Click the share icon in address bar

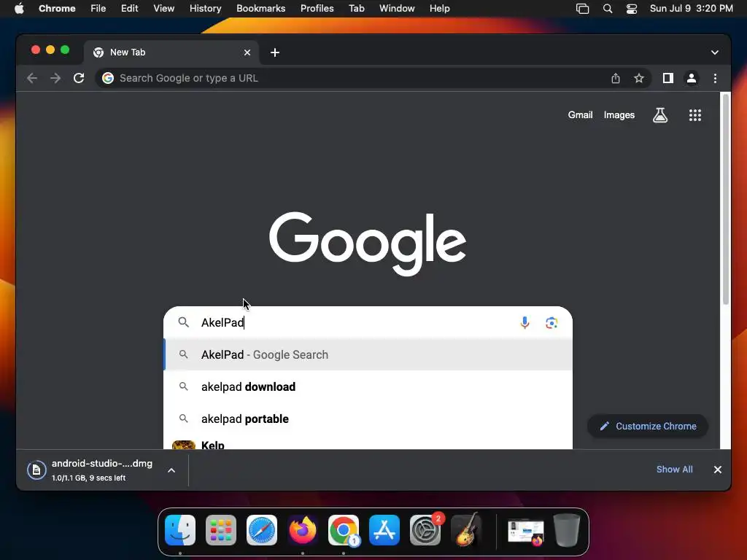click(616, 78)
